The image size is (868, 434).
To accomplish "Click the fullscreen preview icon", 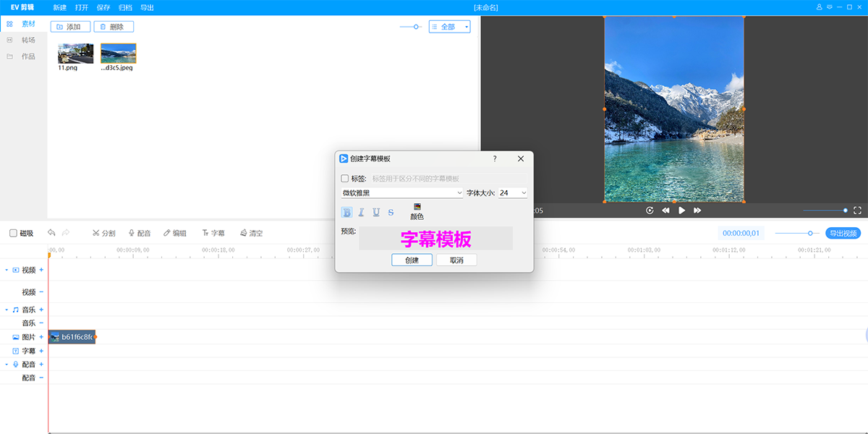I will pyautogui.click(x=857, y=210).
